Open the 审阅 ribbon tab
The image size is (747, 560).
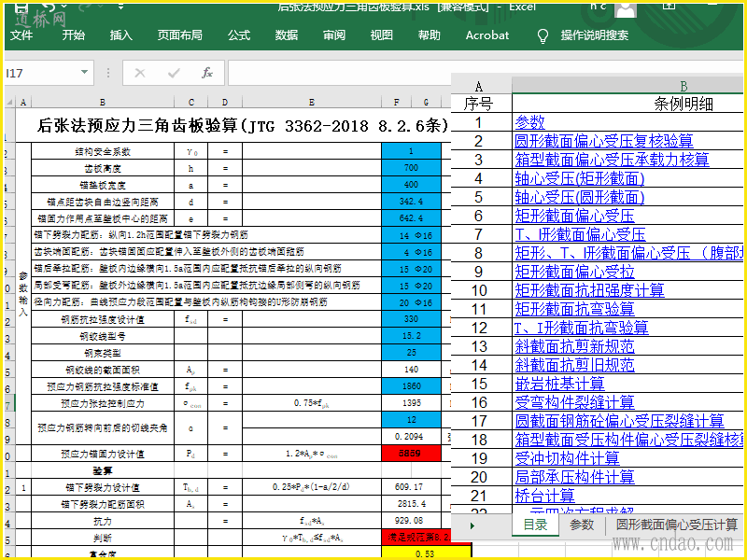tap(334, 35)
